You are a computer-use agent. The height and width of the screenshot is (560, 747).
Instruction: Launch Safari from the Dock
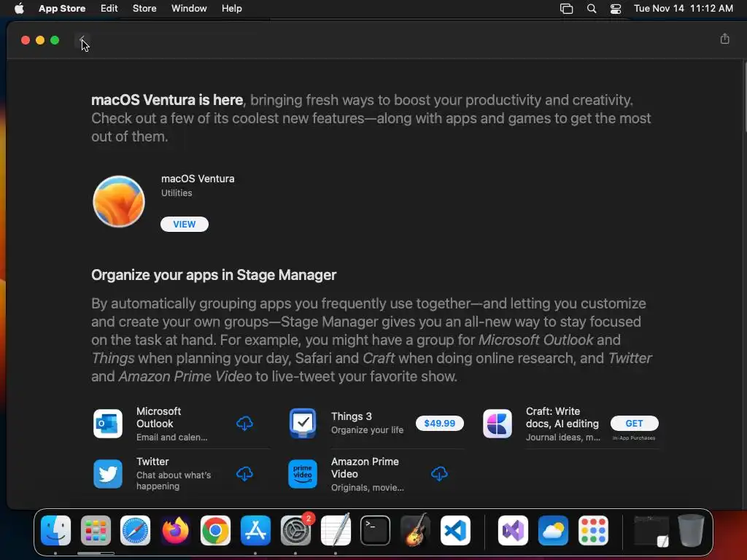pos(135,530)
